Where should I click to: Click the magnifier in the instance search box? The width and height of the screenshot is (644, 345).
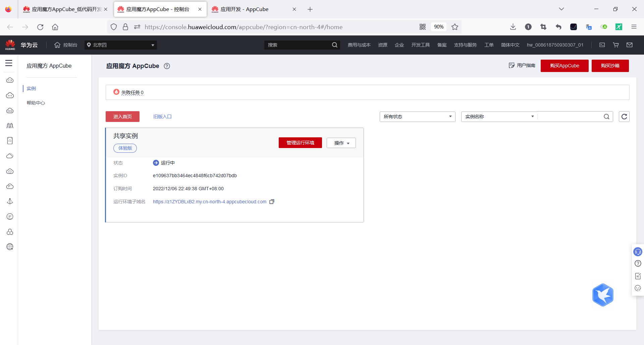[606, 117]
